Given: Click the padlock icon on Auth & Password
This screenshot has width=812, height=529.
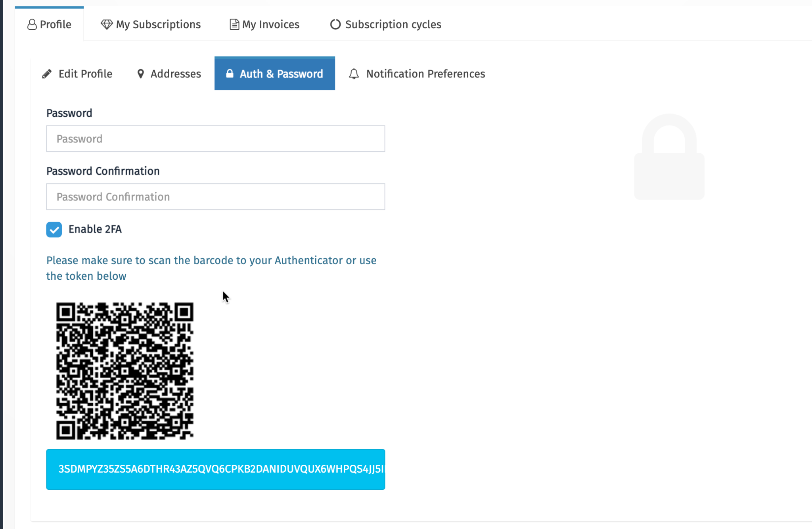Looking at the screenshot, I should click(230, 73).
